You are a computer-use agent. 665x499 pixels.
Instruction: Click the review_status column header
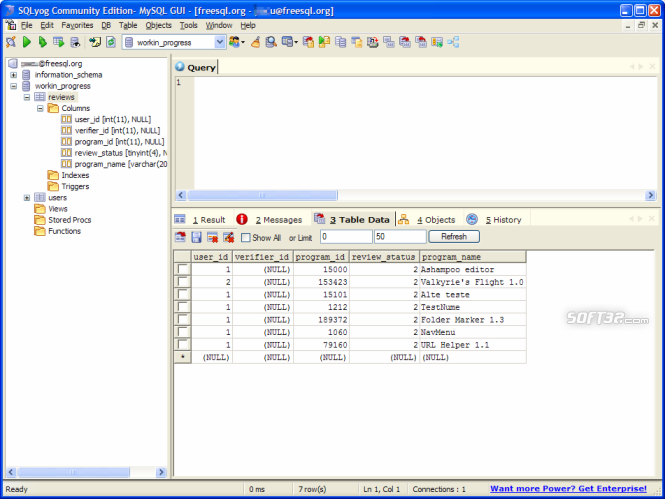tap(384, 256)
